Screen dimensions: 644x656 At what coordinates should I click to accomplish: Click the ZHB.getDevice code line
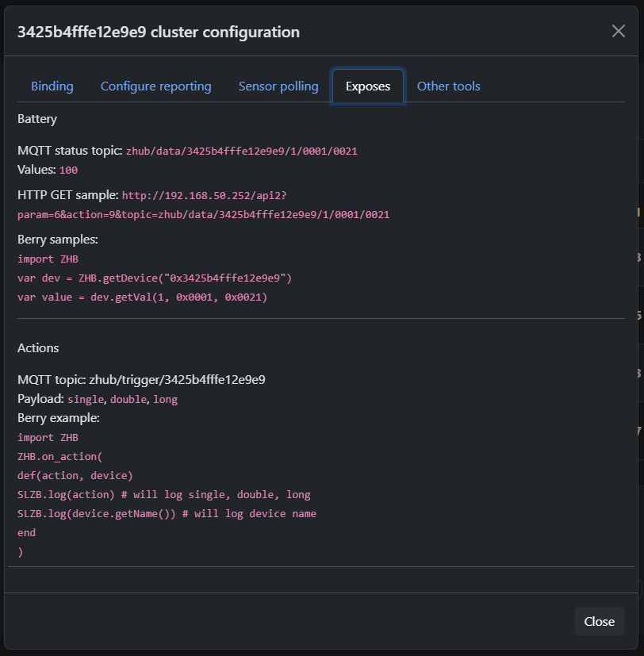pyautogui.click(x=155, y=278)
